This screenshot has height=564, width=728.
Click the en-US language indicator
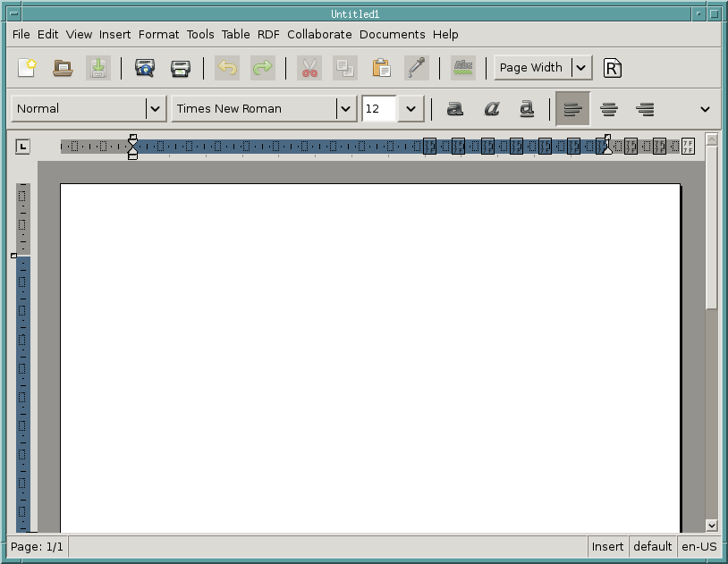click(698, 547)
